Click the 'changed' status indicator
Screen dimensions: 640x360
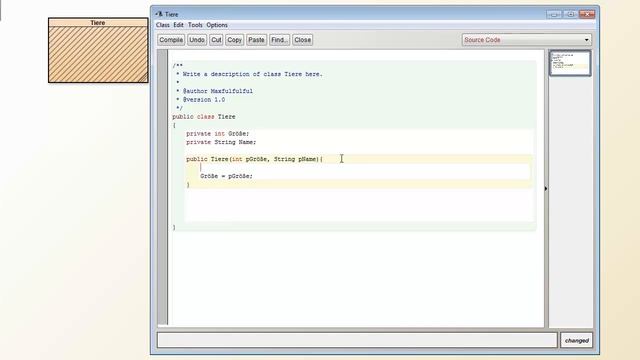pos(576,340)
